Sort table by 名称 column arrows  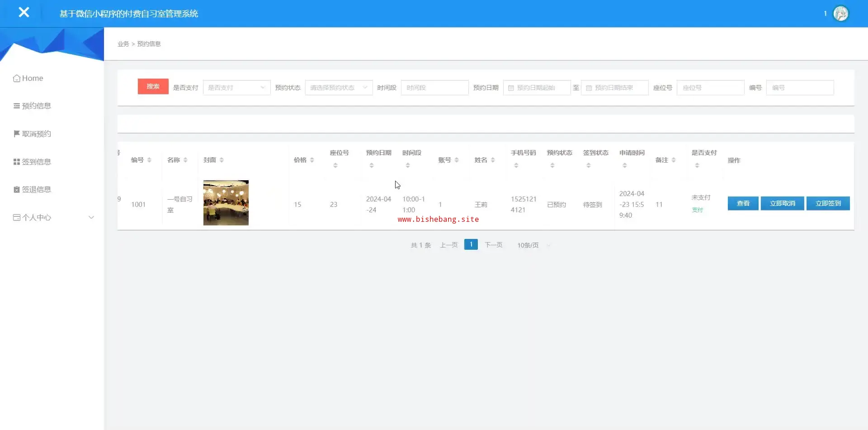click(185, 160)
